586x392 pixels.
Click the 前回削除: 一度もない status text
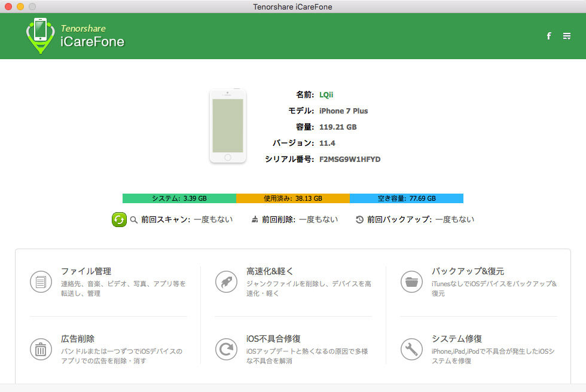pyautogui.click(x=300, y=219)
